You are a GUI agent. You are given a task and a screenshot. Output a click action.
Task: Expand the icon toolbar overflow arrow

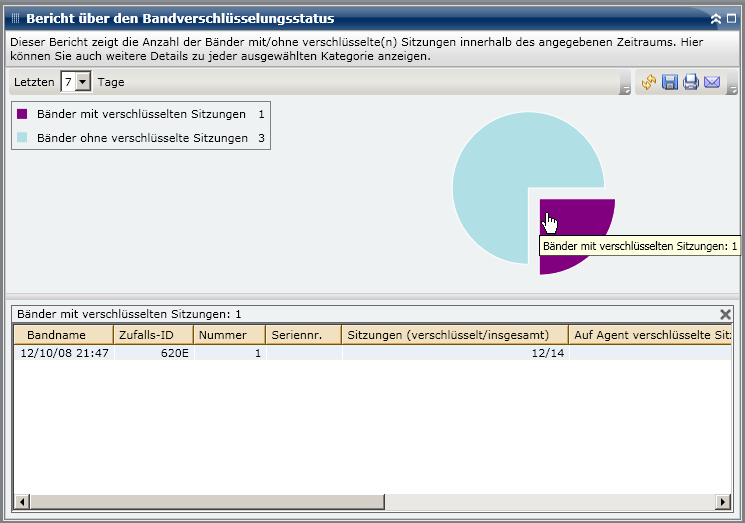[733, 90]
